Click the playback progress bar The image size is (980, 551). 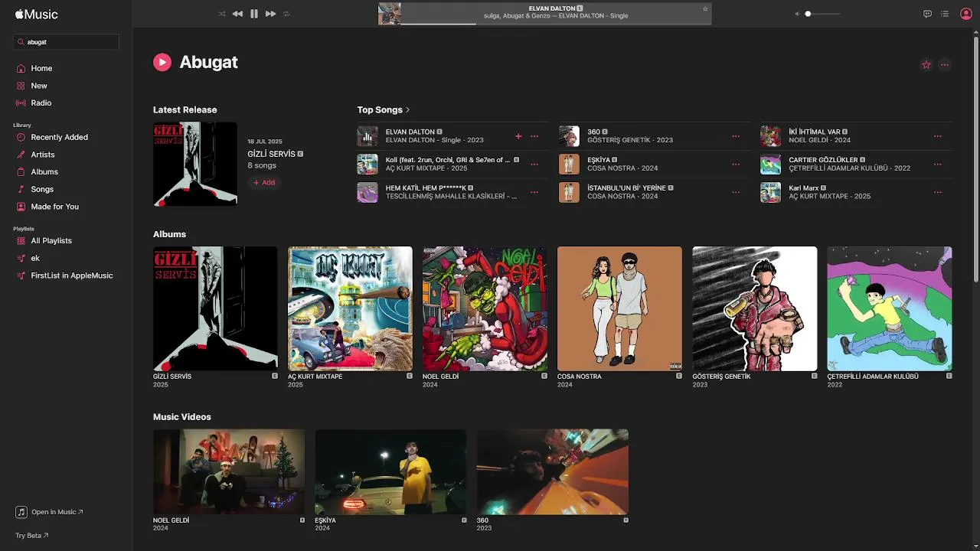coord(555,24)
